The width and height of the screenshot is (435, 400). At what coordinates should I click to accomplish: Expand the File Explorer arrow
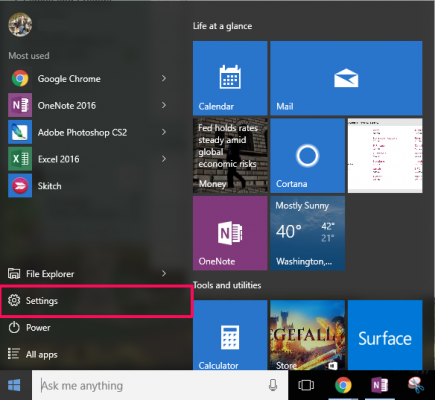164,273
